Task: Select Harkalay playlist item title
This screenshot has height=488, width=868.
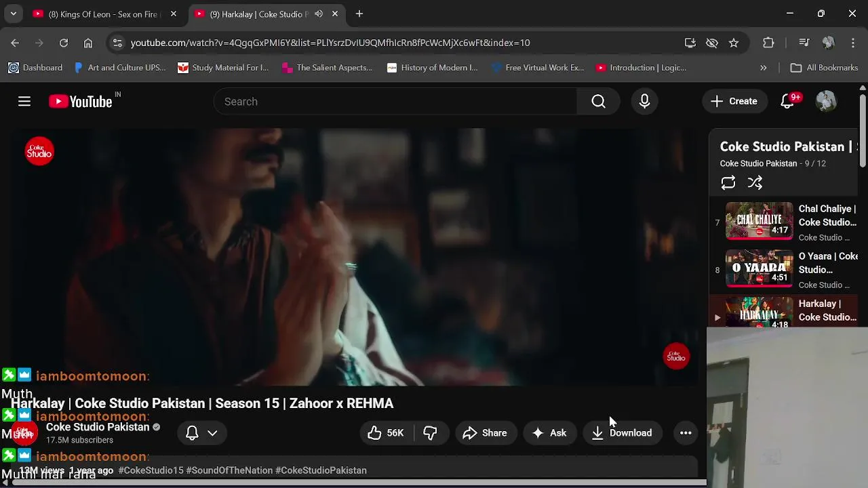Action: tap(827, 310)
